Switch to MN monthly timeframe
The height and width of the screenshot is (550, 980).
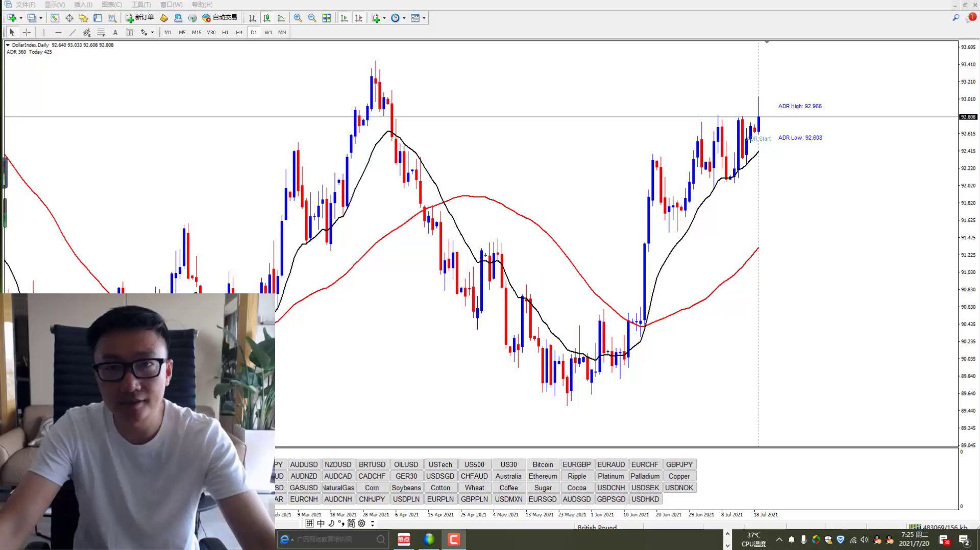click(282, 32)
